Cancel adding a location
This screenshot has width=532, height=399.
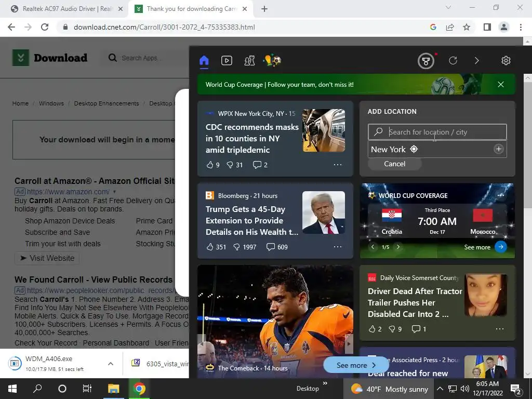395,164
